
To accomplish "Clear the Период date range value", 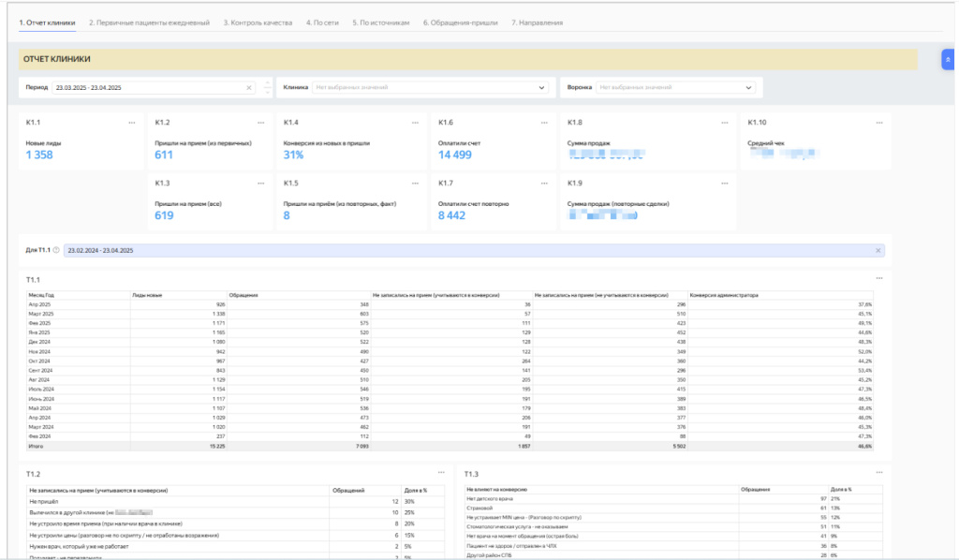I will [x=249, y=88].
